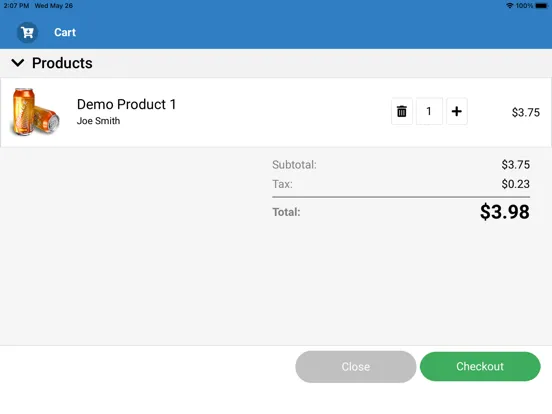
Task: Click the quantity field showing 1
Action: click(x=429, y=111)
